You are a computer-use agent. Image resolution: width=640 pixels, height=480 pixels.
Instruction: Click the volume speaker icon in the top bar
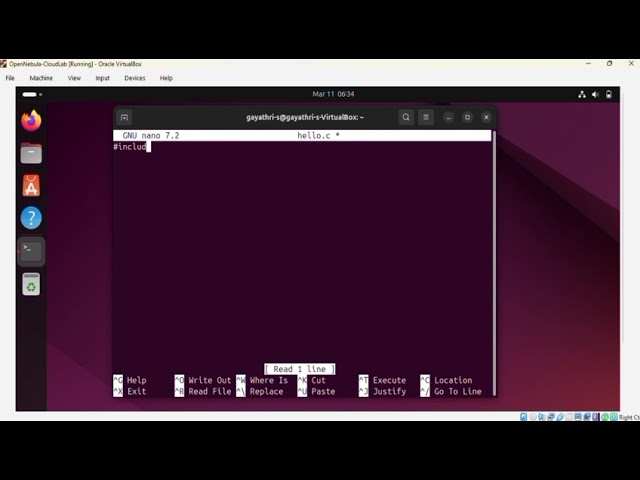click(596, 95)
